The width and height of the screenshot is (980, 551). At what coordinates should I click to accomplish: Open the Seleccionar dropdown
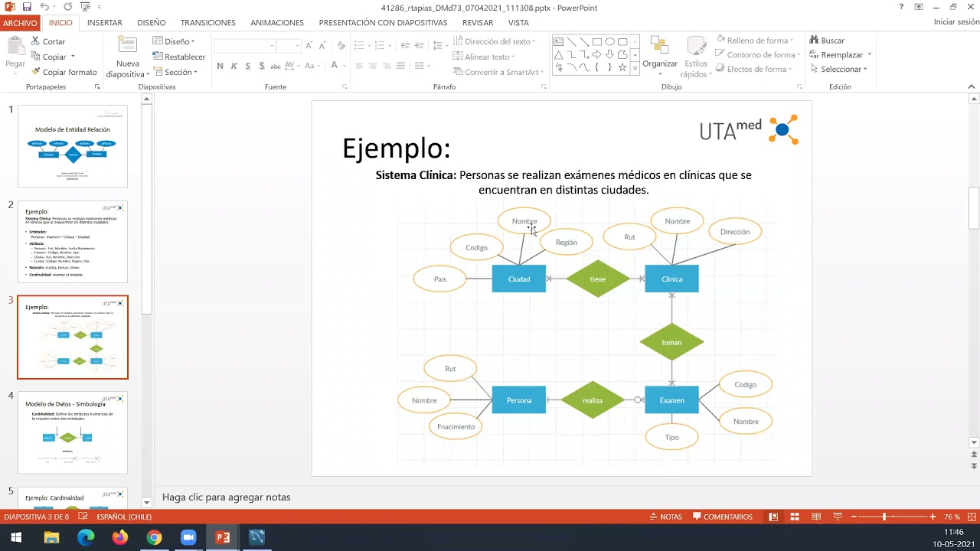(838, 69)
